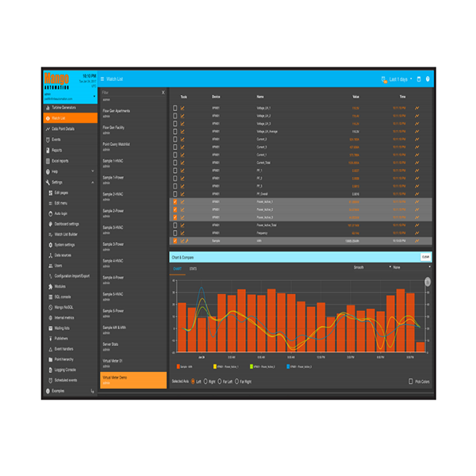The width and height of the screenshot is (476, 476).
Task: Click the wrench icon on the Sample kWh row
Action: point(187,241)
